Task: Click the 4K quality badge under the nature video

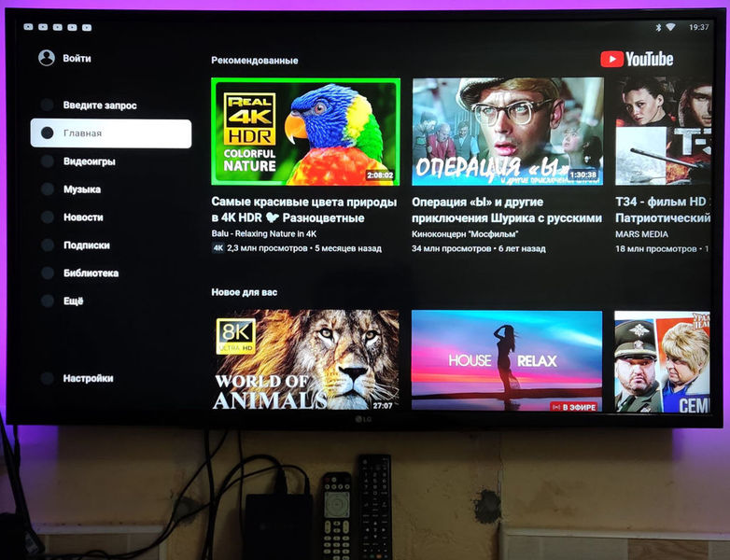Action: point(218,248)
